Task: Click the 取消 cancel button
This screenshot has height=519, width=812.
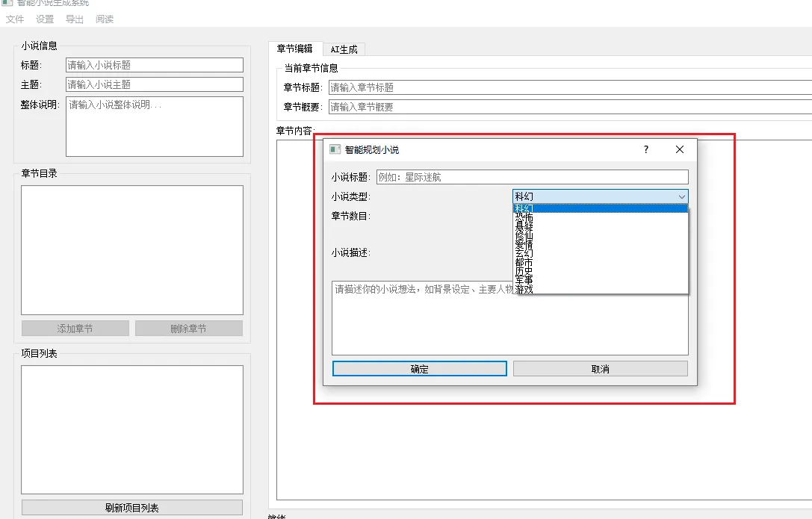Action: tap(600, 368)
